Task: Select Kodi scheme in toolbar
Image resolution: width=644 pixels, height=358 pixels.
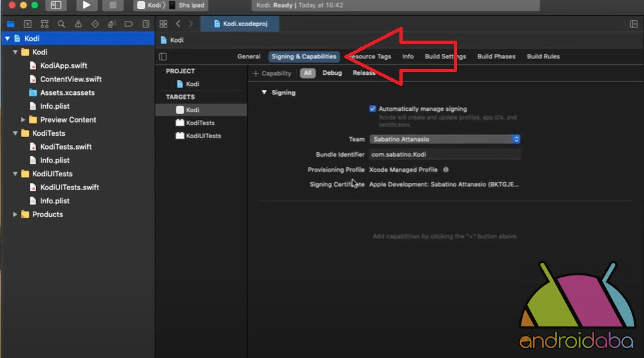Action: tap(150, 5)
